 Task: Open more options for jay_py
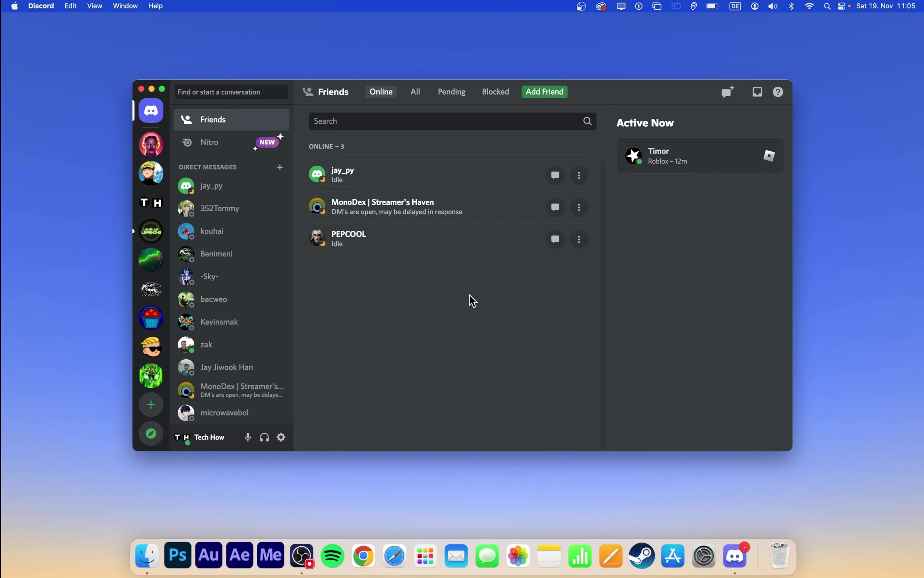click(579, 175)
